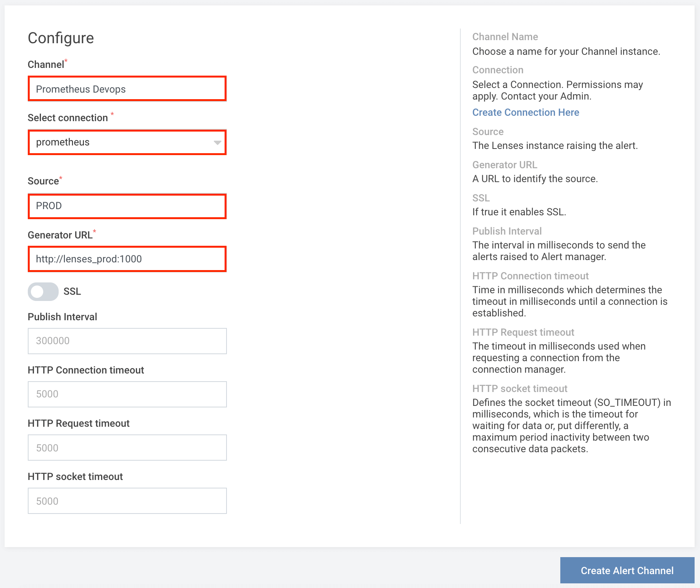Click the Publish Interval help heading

507,231
